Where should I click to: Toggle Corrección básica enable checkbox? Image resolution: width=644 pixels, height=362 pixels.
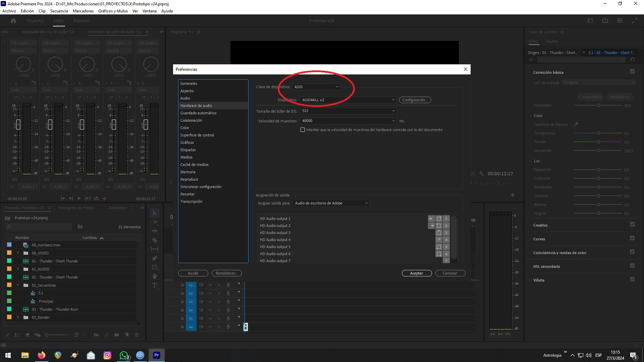pyautogui.click(x=632, y=71)
